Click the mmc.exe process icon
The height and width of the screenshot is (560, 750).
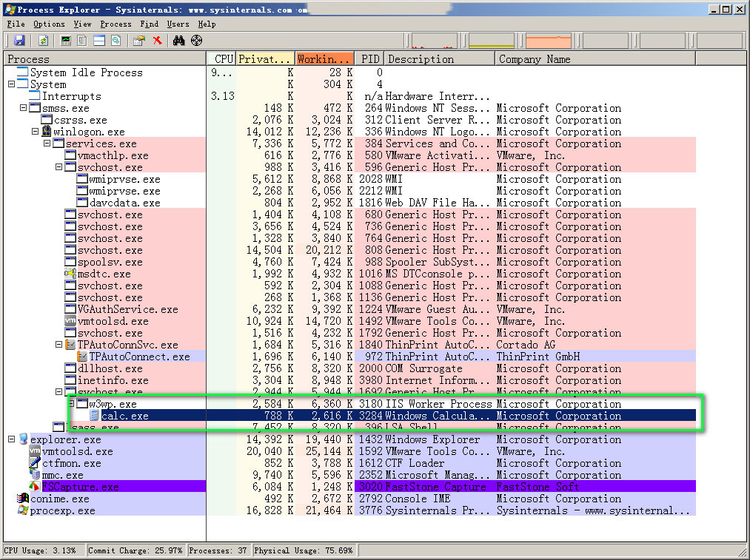pyautogui.click(x=35, y=475)
